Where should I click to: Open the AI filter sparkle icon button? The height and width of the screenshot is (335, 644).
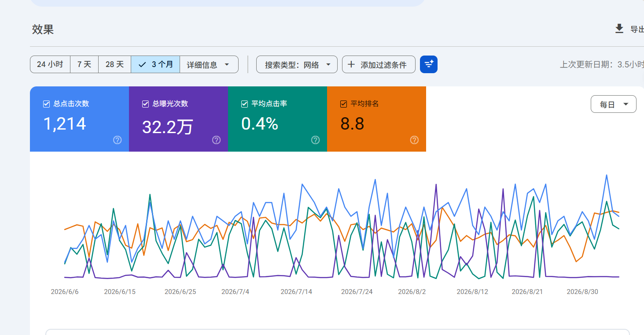[x=429, y=64]
